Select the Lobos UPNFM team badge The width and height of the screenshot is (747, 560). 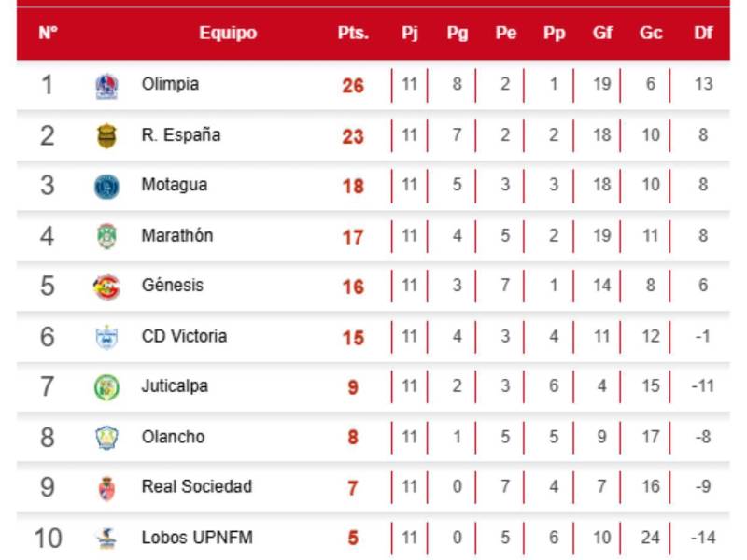tap(106, 538)
